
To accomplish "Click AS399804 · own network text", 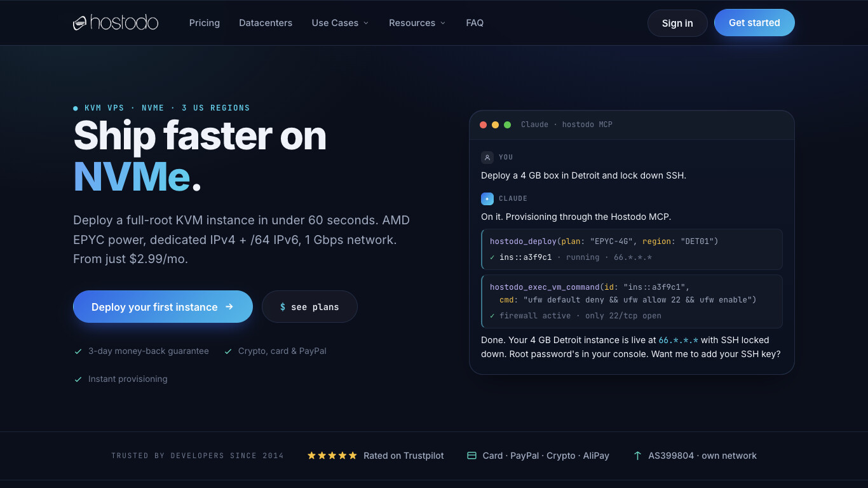I will [702, 456].
